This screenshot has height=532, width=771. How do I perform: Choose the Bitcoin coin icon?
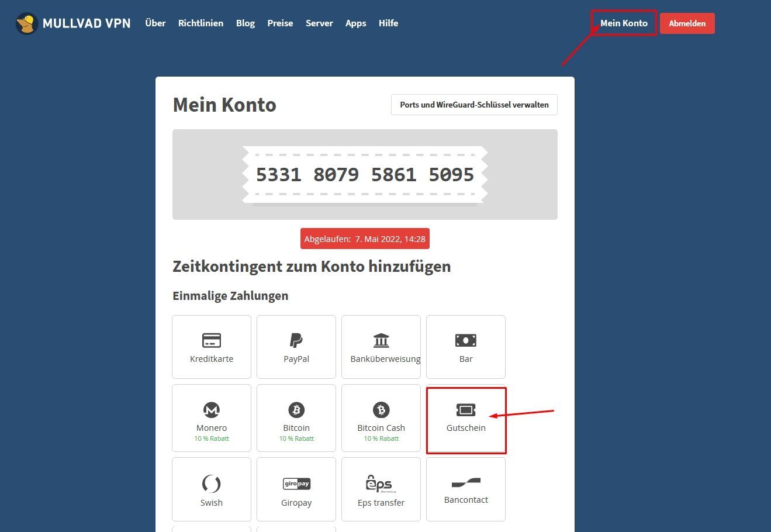(x=296, y=410)
